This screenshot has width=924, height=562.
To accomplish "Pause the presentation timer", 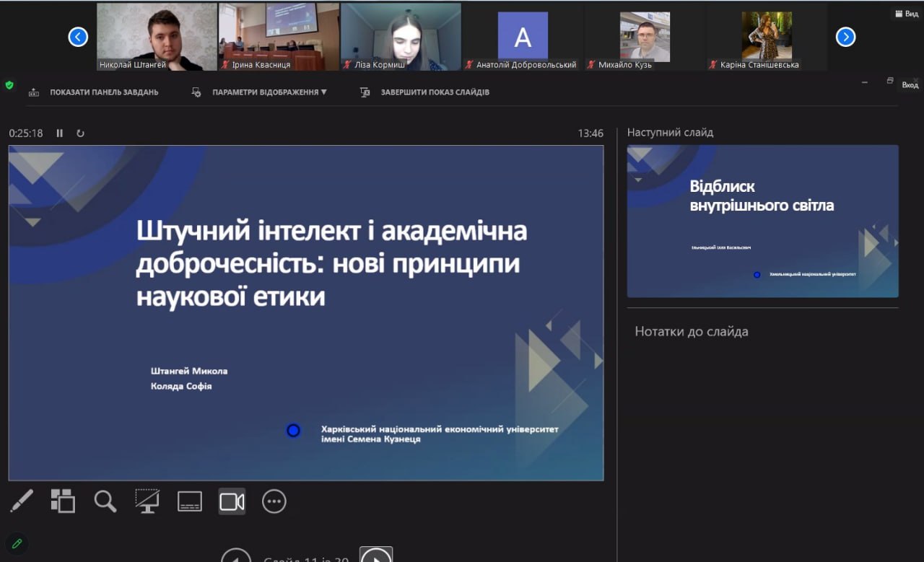I will tap(60, 133).
